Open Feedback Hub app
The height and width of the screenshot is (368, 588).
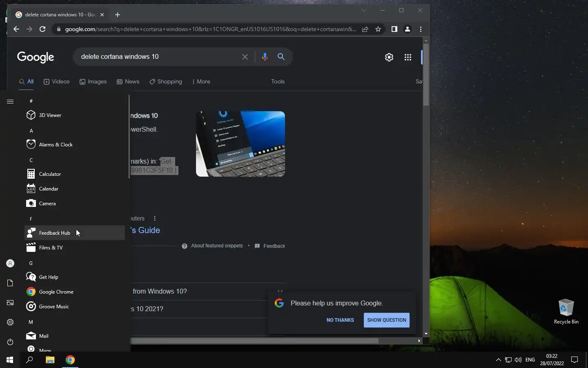75,233
